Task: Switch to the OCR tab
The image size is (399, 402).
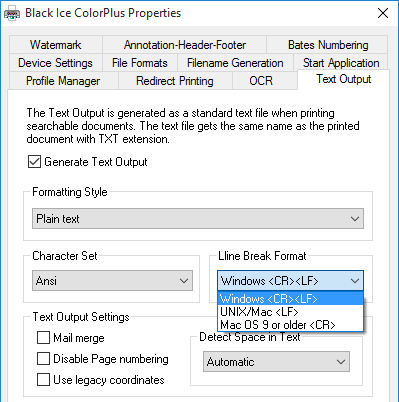Action: (261, 81)
